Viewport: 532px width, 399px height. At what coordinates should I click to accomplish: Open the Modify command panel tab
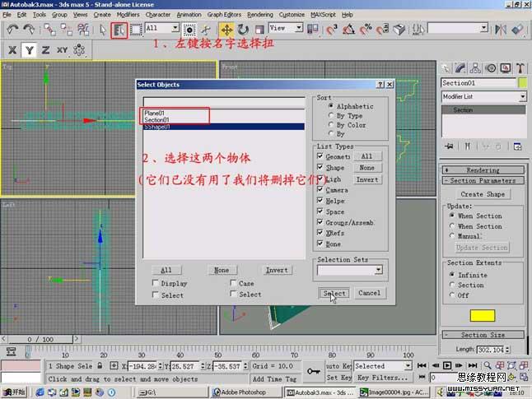460,68
